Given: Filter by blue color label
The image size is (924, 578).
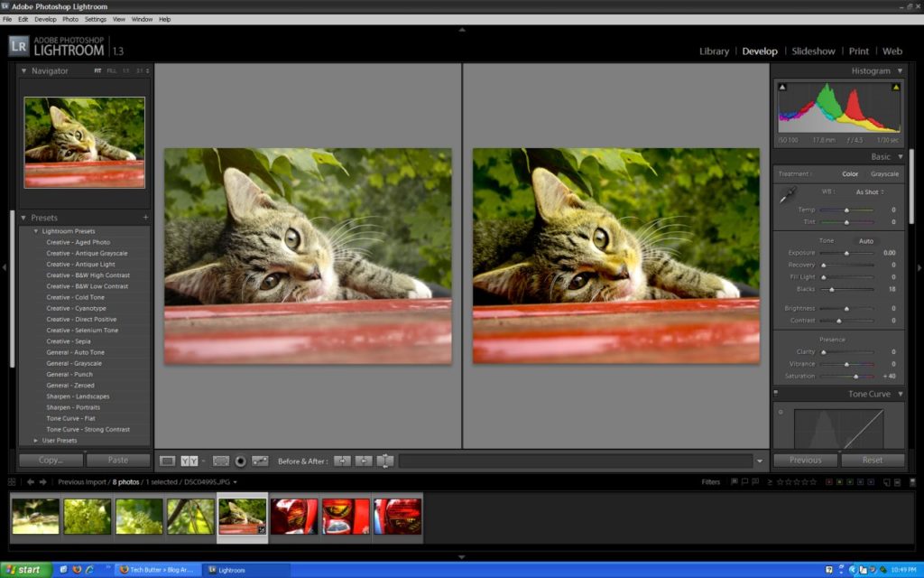Looking at the screenshot, I should coord(860,482).
